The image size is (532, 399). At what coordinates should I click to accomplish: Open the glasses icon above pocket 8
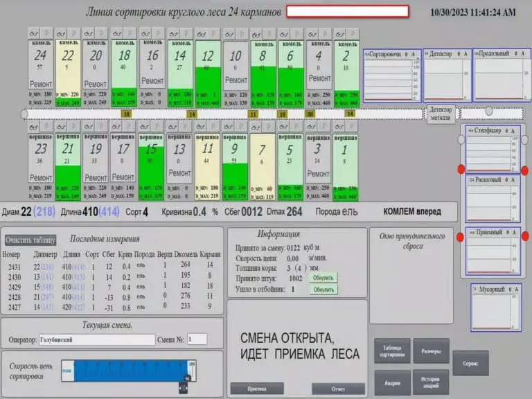click(x=256, y=35)
